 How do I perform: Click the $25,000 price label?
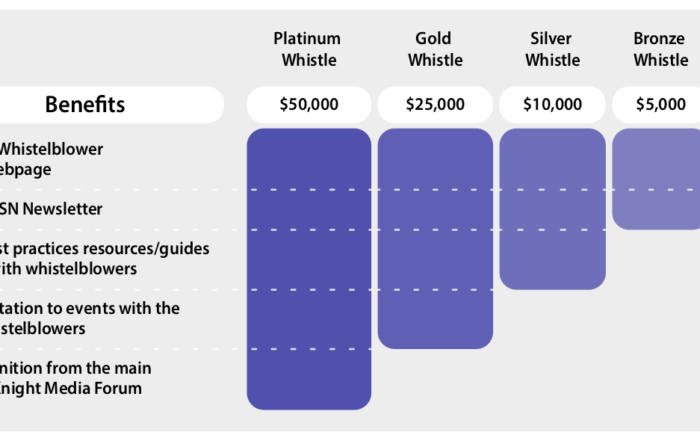[434, 104]
